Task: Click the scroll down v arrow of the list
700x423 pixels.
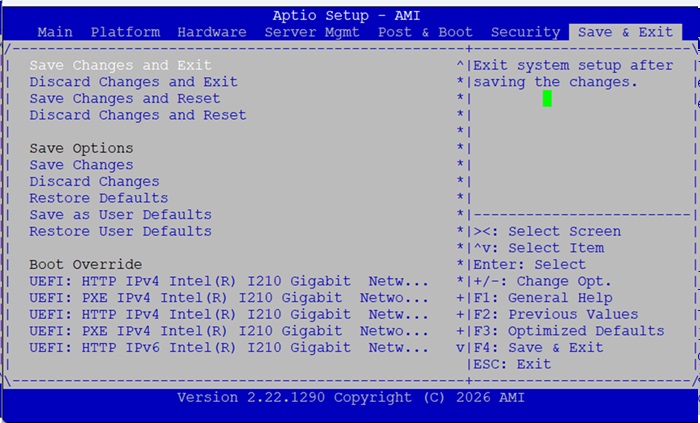Action: click(x=460, y=348)
